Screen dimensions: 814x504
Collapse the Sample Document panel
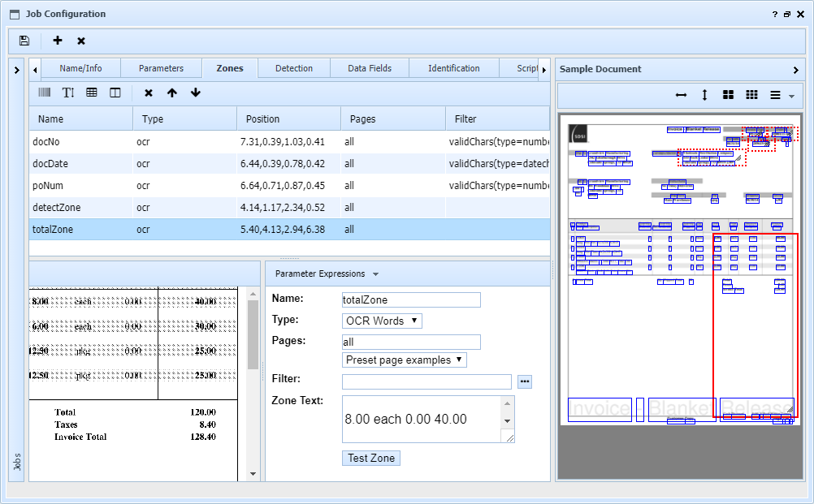(795, 70)
